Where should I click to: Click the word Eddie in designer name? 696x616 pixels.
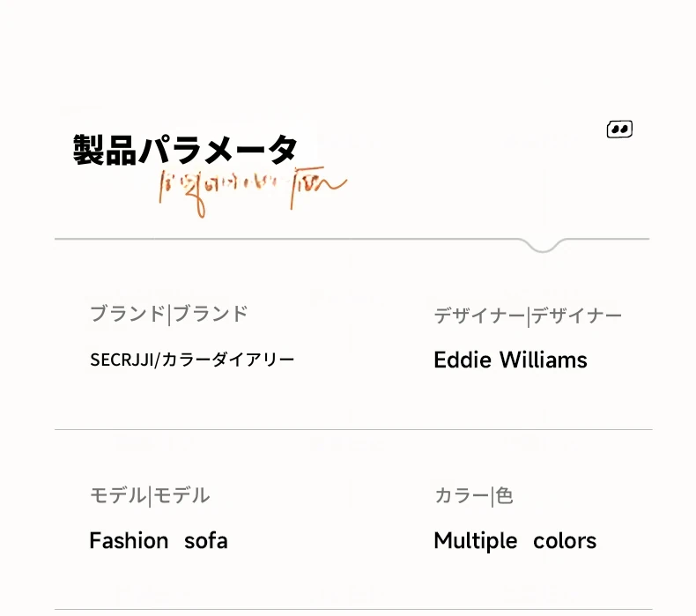click(463, 360)
